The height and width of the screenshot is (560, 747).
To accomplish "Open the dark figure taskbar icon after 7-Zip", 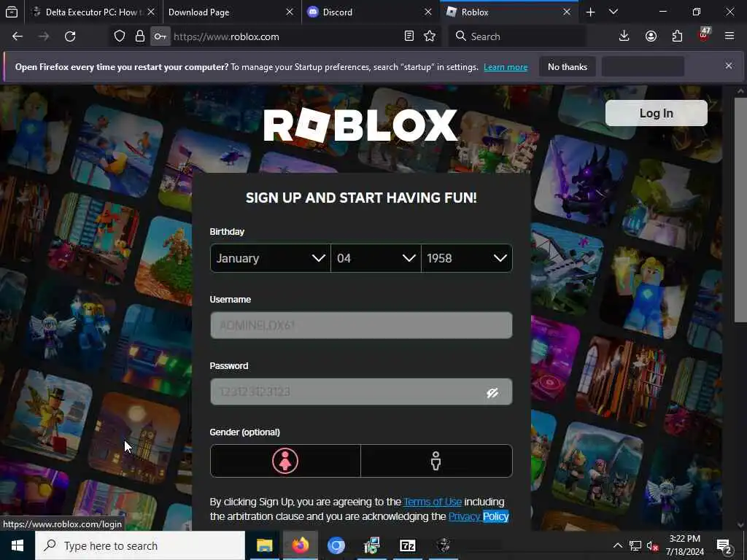I will coord(443,545).
